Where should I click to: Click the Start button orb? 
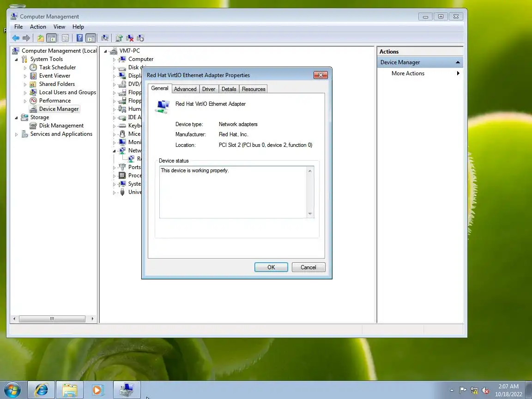click(12, 390)
